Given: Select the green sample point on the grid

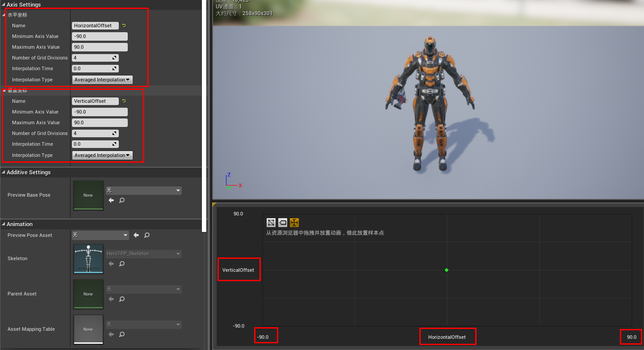Looking at the screenshot, I should (446, 270).
